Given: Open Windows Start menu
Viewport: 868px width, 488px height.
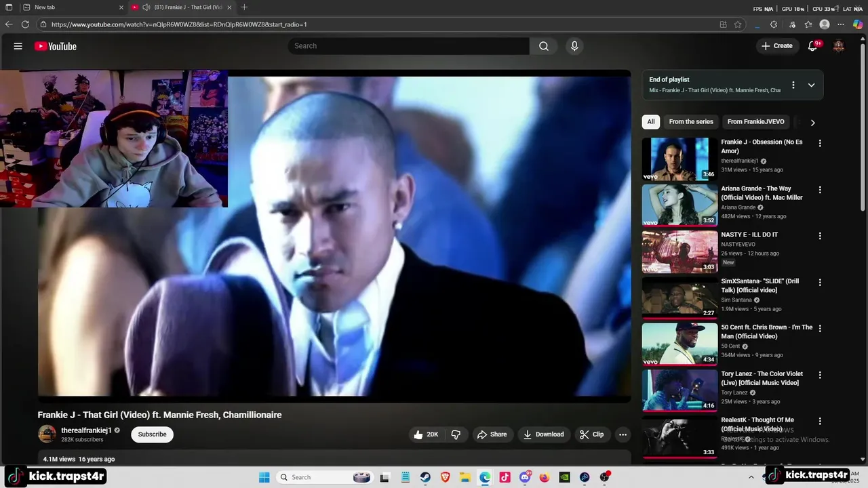Looking at the screenshot, I should [264, 477].
